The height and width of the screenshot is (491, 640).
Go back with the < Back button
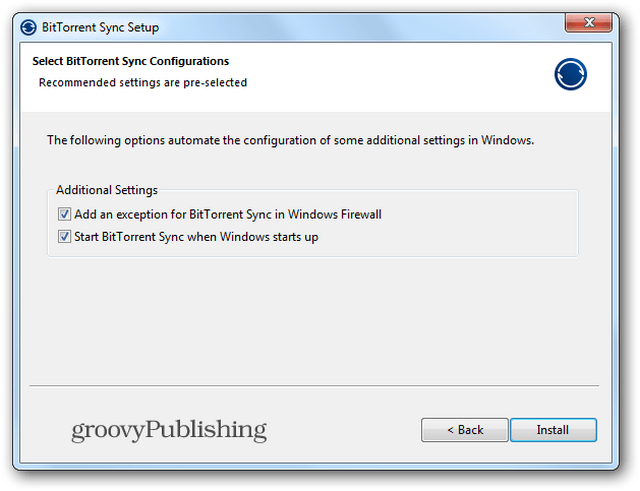[x=465, y=430]
